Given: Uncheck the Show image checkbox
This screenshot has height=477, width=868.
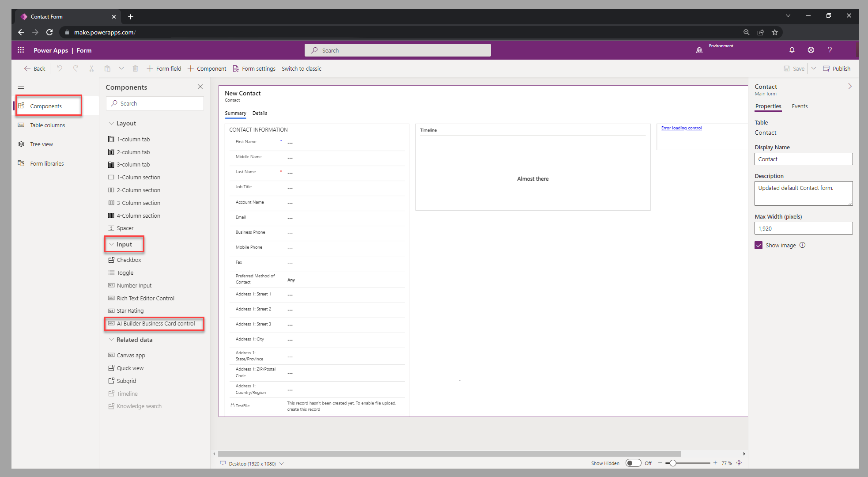Looking at the screenshot, I should click(759, 245).
